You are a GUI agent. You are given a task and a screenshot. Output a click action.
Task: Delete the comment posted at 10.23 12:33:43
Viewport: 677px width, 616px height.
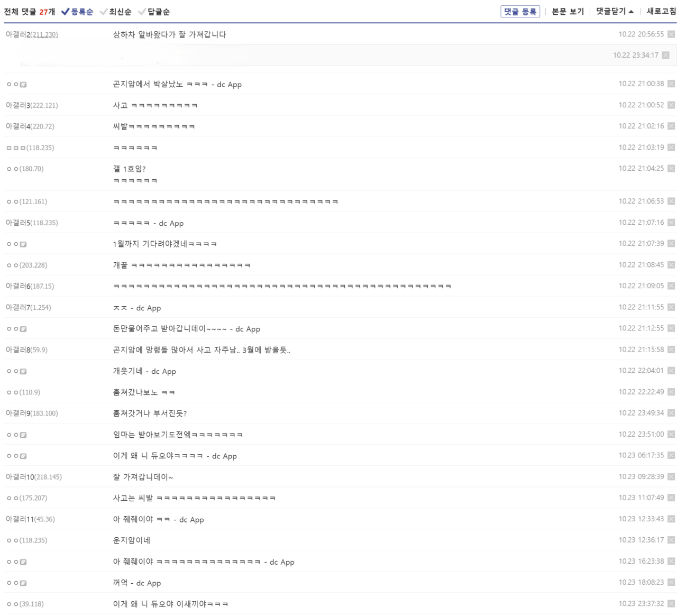point(671,519)
